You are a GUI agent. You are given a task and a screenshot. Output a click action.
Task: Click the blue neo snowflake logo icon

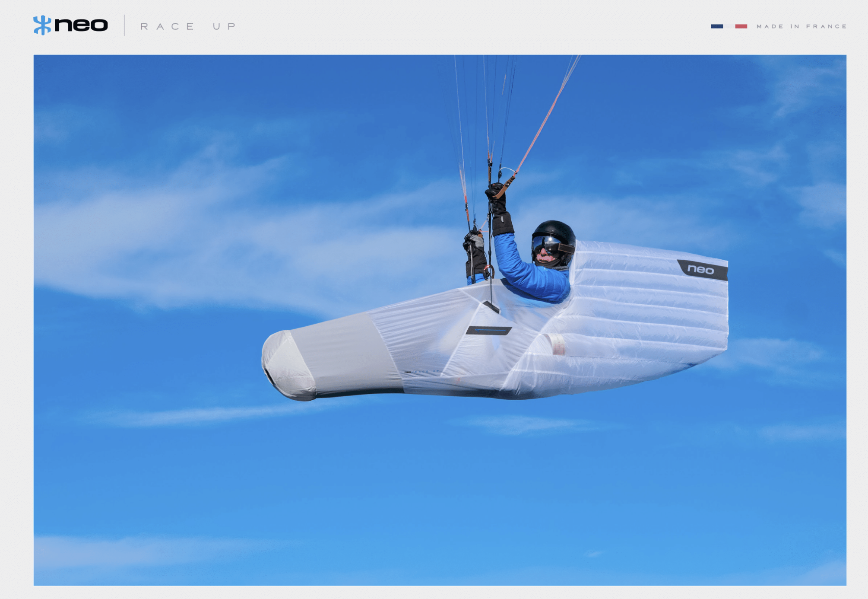pos(42,25)
